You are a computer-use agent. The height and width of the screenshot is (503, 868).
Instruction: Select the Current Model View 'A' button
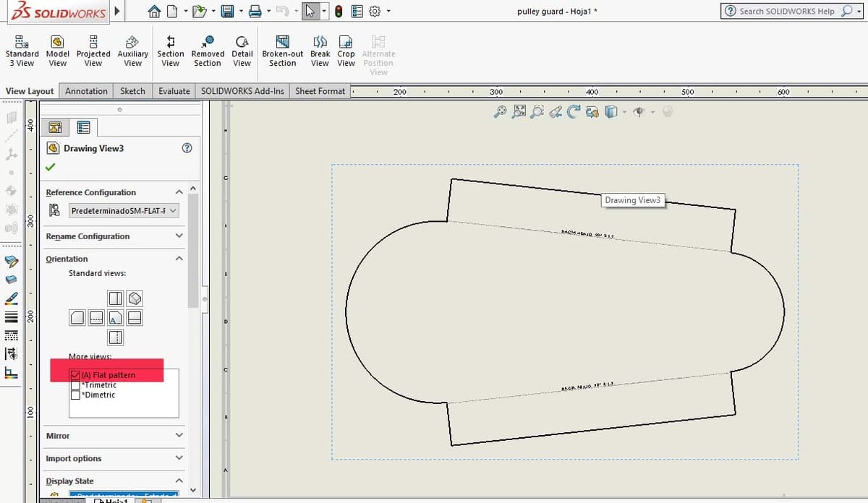tap(116, 317)
